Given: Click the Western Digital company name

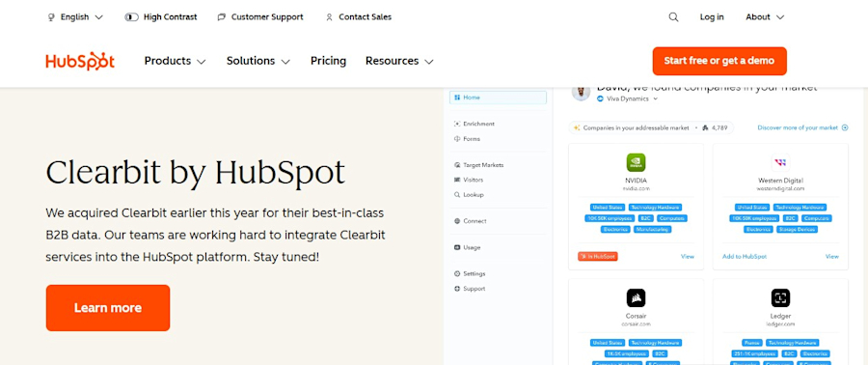Looking at the screenshot, I should tap(780, 181).
